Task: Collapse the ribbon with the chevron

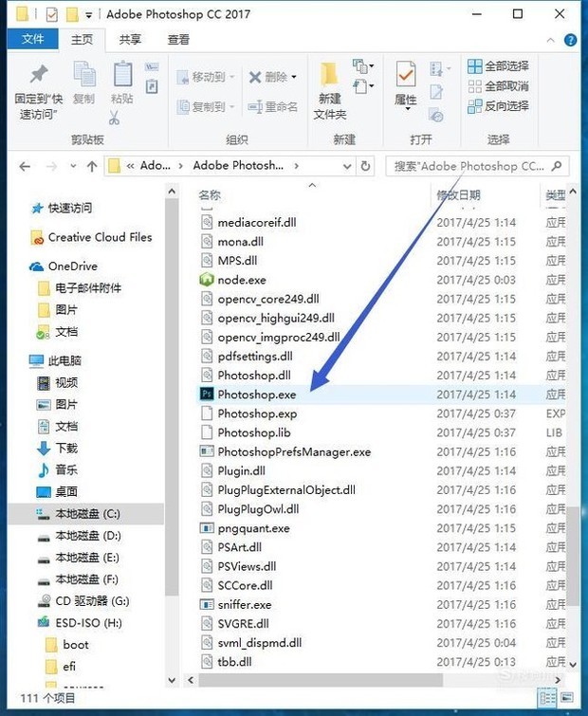Action: click(x=551, y=40)
